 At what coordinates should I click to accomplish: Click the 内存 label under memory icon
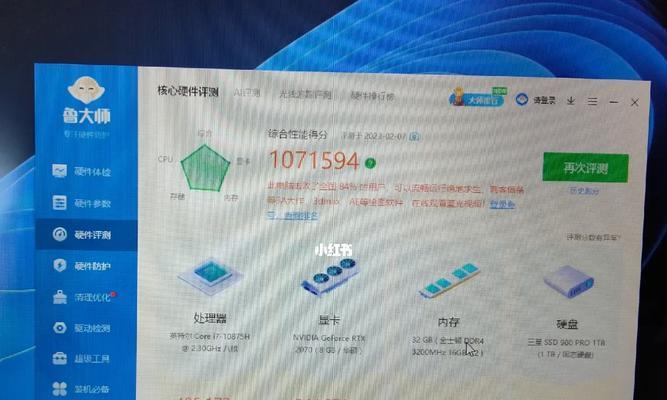click(448, 322)
